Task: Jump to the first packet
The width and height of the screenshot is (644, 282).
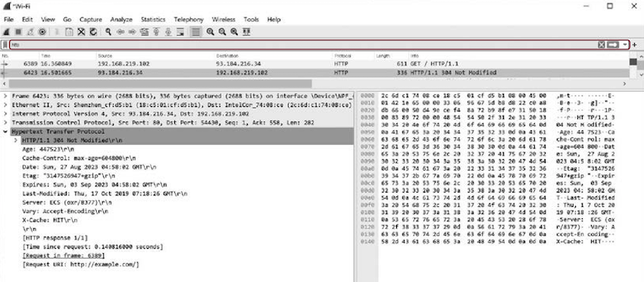Action: click(x=156, y=32)
